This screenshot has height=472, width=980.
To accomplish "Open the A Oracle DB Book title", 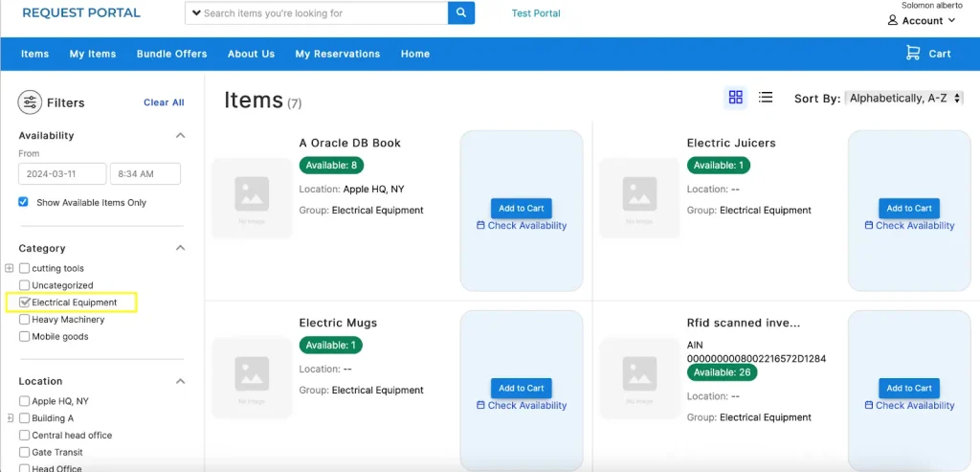I will pyautogui.click(x=350, y=144).
